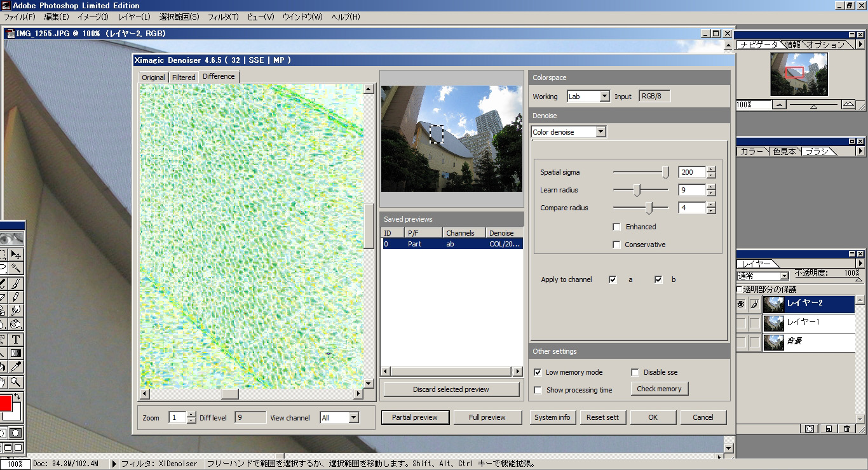Select the Sponge tool in toolbox
This screenshot has height=470, width=868.
[16, 323]
